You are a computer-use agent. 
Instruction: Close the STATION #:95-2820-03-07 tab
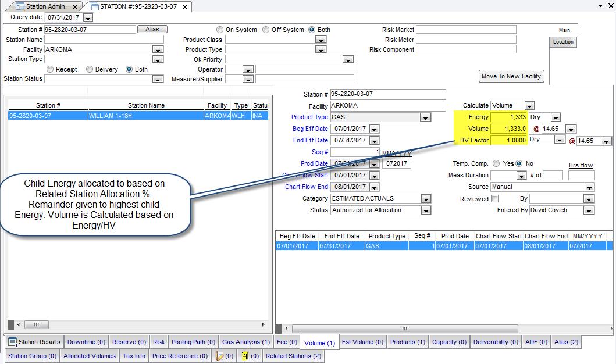[x=185, y=7]
